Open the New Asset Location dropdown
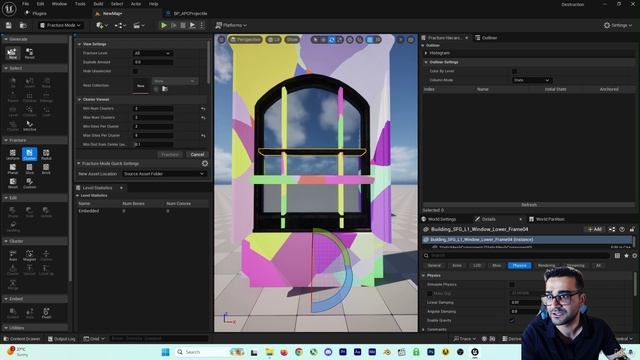Image resolution: width=640 pixels, height=360 pixels. pos(164,174)
